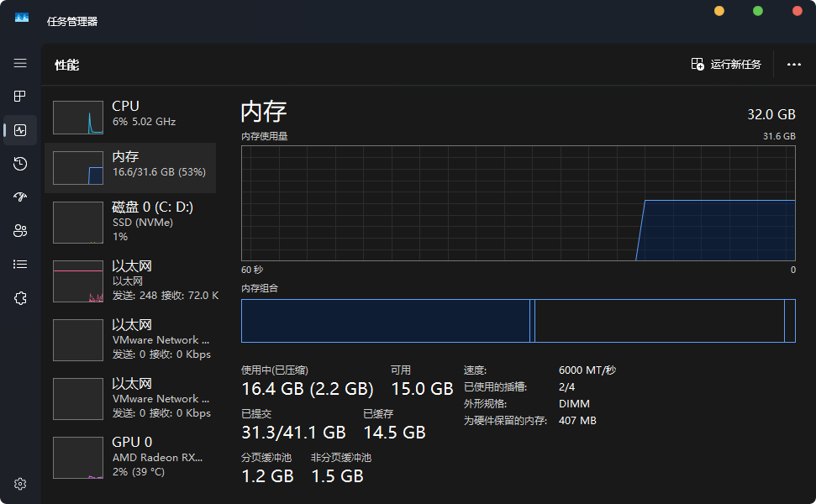
Task: Open the Services puzzle icon
Action: 20,298
